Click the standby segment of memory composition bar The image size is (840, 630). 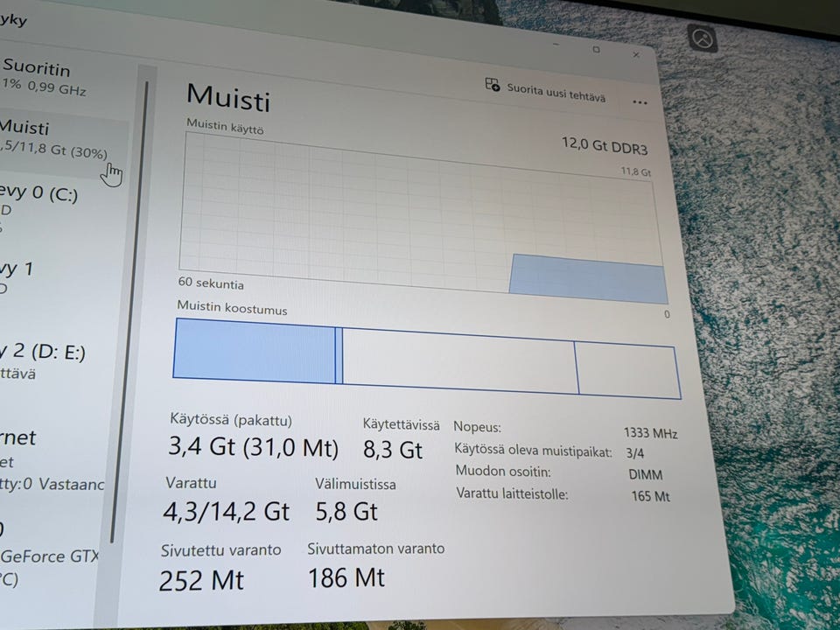coord(459,361)
